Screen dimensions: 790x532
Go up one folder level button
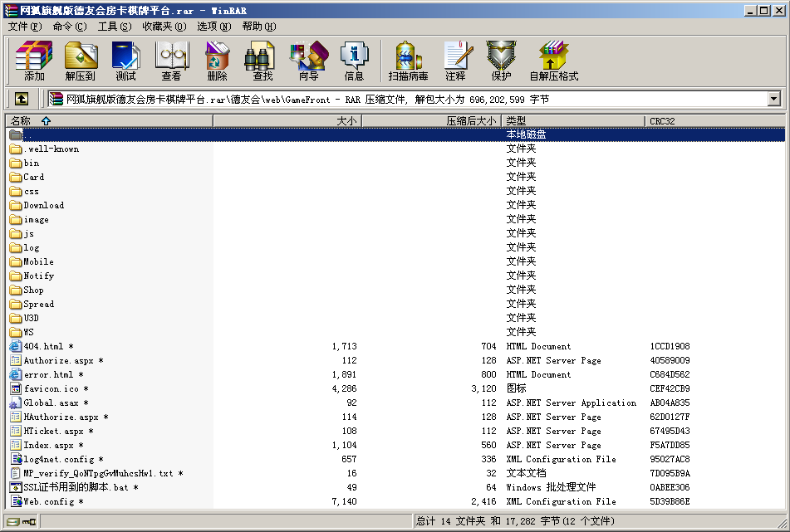pos(22,99)
